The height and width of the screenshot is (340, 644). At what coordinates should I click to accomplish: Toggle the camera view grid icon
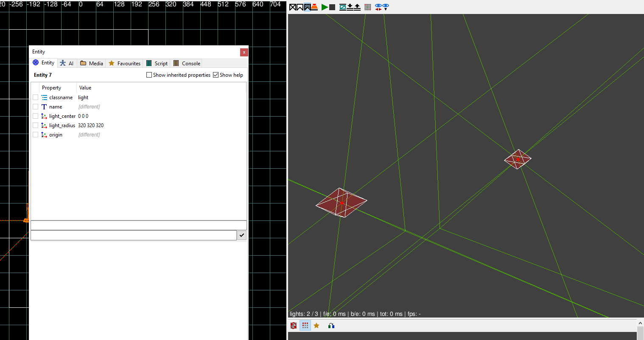coord(368,7)
